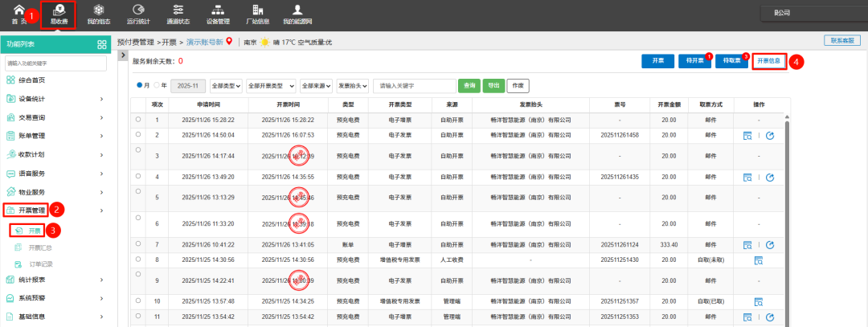Expand 物业服务 via its chevron

pos(102,192)
